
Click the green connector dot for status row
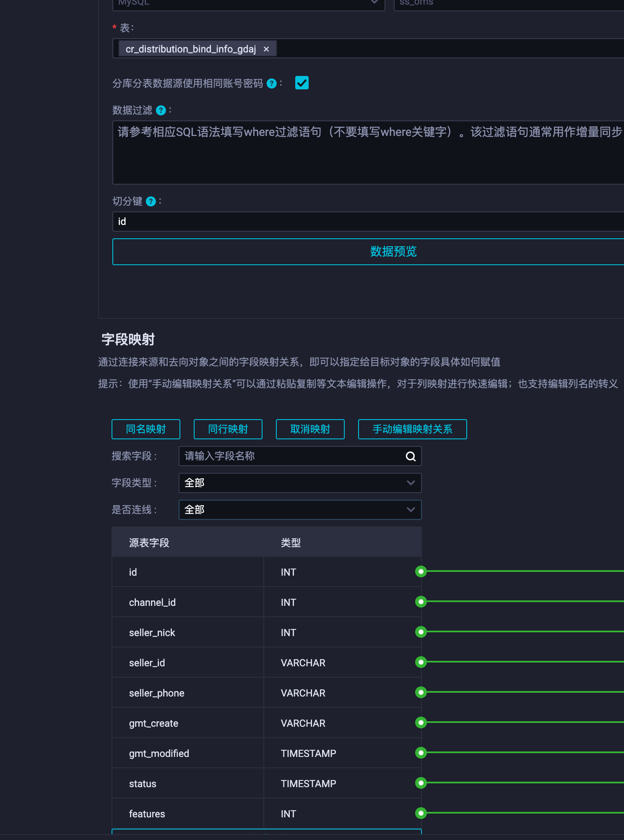click(421, 783)
